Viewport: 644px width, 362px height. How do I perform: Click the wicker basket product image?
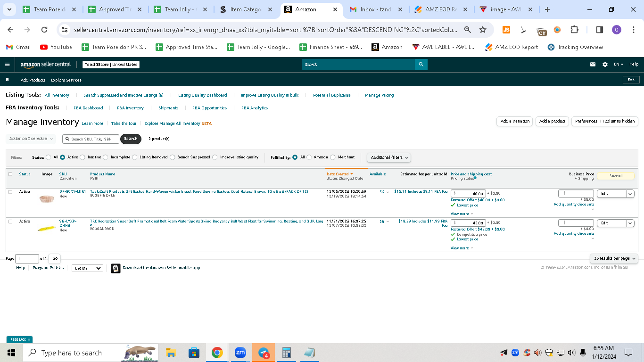point(47,198)
